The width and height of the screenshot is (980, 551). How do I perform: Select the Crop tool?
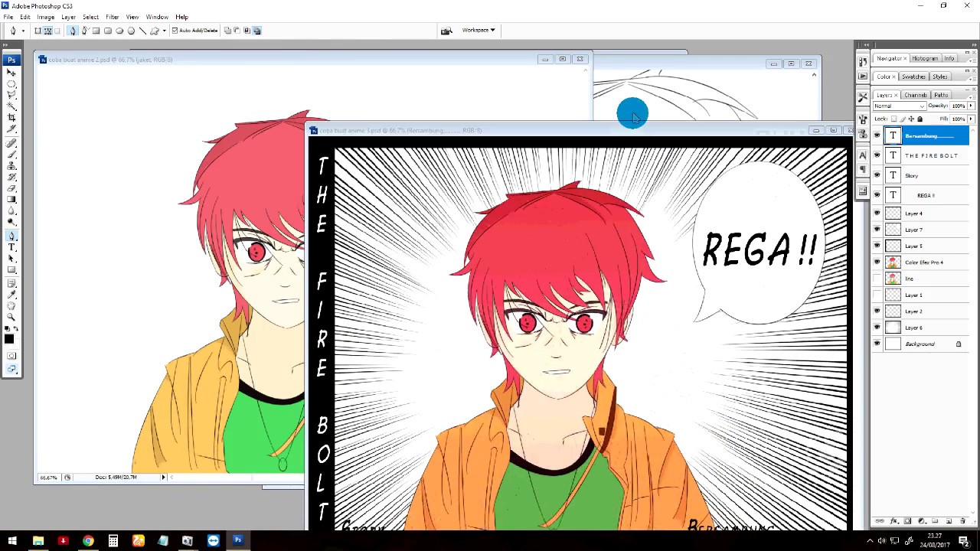11,117
